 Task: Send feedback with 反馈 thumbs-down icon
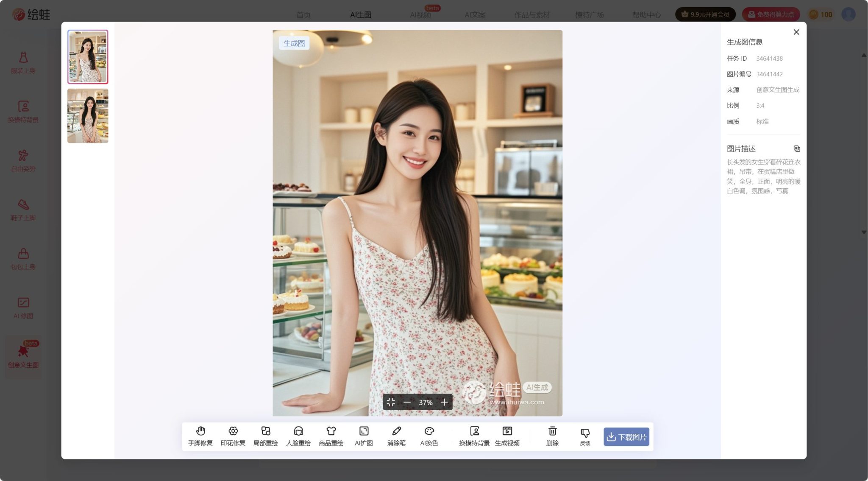click(585, 437)
